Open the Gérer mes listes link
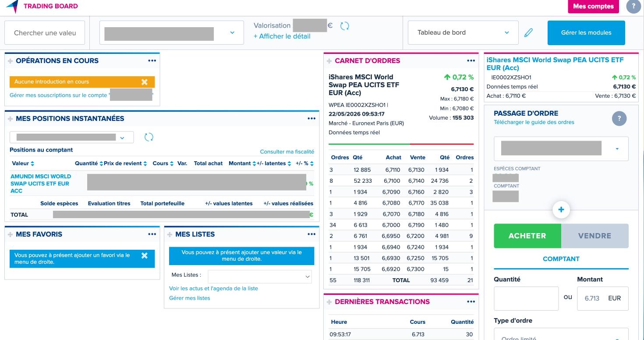This screenshot has height=340, width=644. point(190,298)
